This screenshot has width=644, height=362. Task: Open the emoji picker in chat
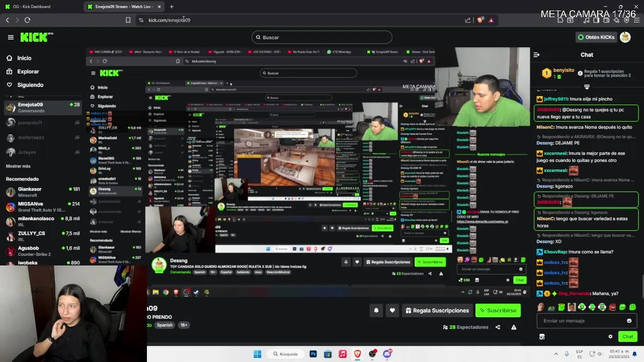629,321
